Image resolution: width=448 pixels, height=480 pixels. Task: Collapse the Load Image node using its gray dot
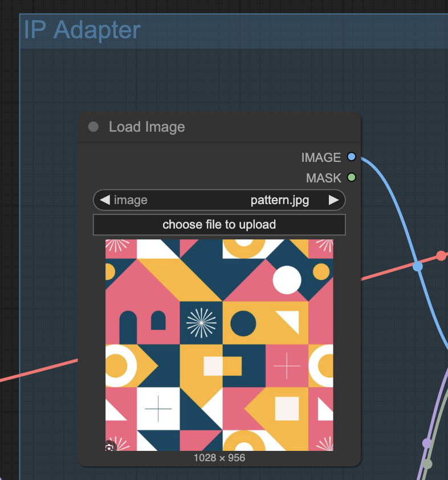(x=93, y=127)
